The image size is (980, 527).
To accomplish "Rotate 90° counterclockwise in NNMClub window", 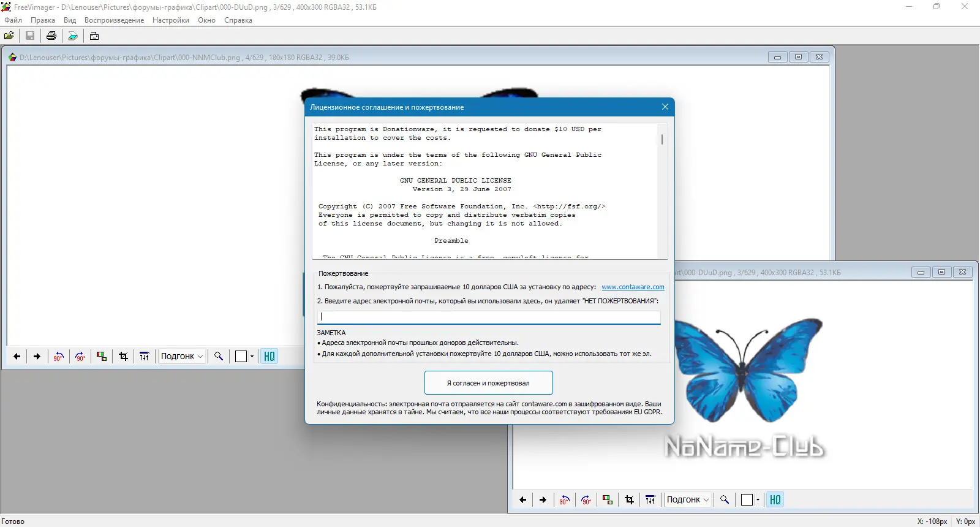I will coord(59,357).
